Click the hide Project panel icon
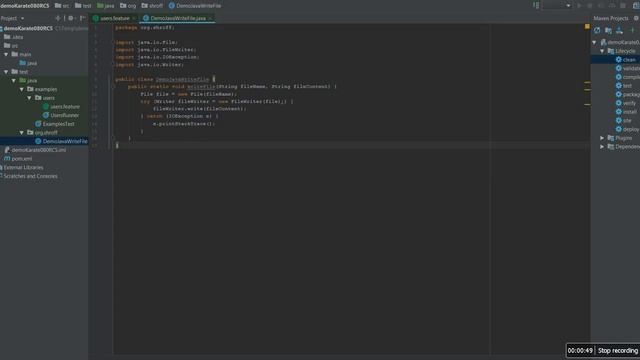 point(83,18)
